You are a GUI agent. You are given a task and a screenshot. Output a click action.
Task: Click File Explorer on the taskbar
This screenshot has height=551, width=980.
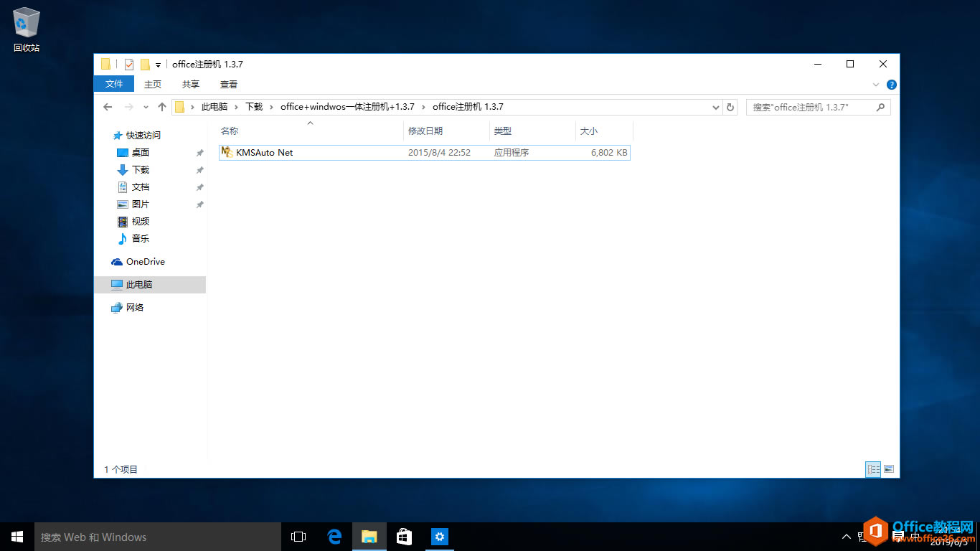[369, 537]
